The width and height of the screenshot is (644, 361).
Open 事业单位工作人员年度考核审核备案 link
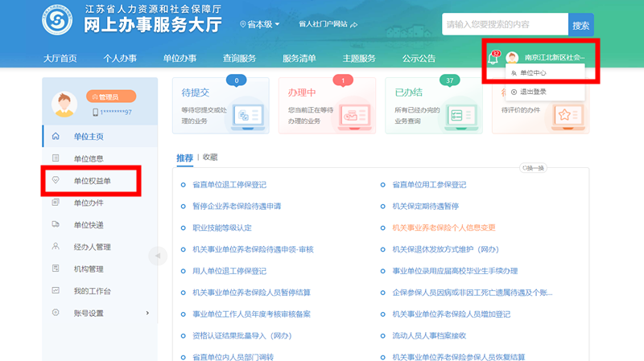pos(251,314)
